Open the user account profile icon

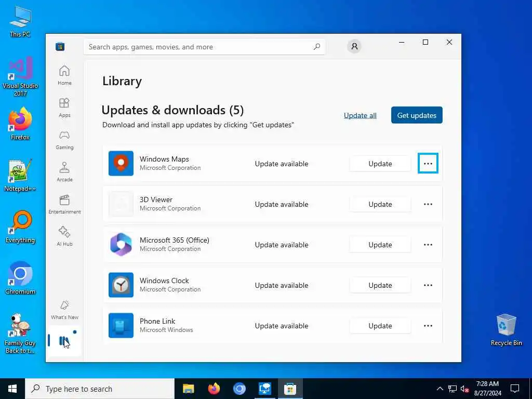click(x=354, y=46)
